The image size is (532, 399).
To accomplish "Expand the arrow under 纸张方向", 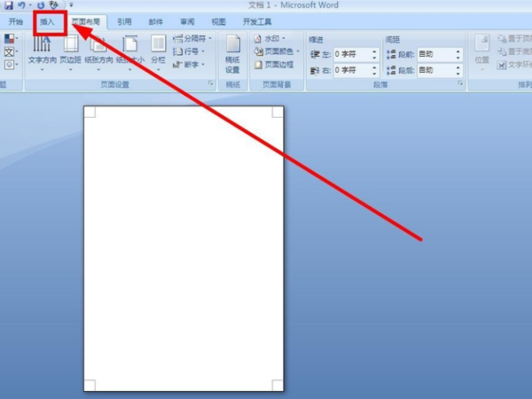I will (98, 70).
